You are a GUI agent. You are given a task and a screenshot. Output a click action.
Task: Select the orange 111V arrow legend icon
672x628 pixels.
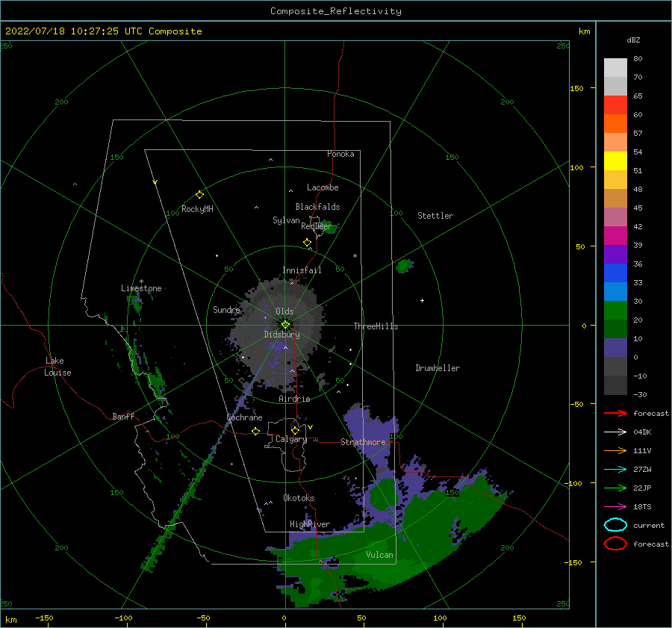pos(615,450)
